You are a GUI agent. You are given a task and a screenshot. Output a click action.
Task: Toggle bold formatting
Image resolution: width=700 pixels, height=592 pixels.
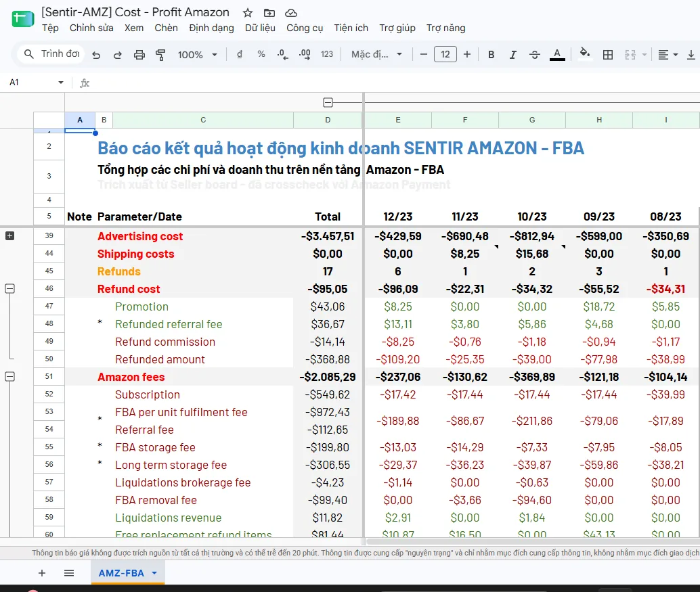tap(491, 54)
